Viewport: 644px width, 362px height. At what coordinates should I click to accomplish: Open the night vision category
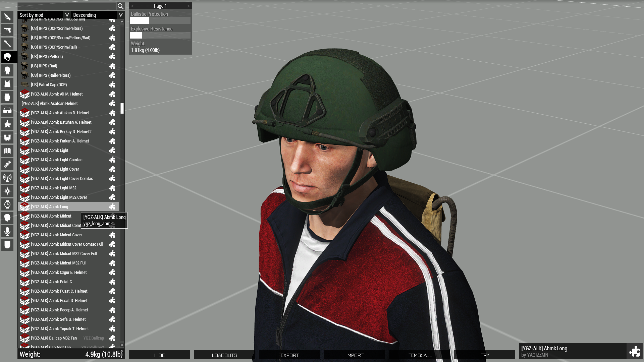click(x=7, y=124)
